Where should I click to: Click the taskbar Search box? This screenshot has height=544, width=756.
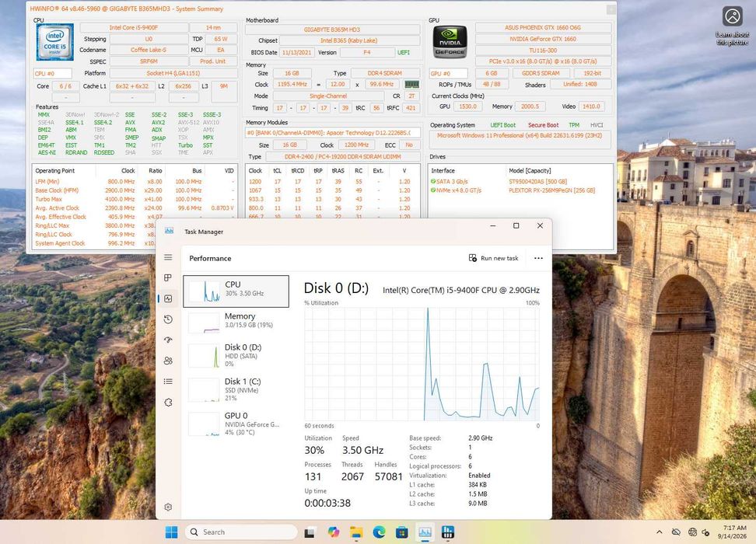[241, 532]
